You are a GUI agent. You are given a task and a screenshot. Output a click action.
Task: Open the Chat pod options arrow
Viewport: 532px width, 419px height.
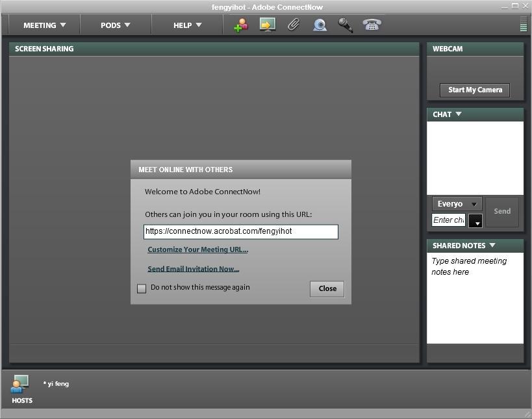(459, 114)
